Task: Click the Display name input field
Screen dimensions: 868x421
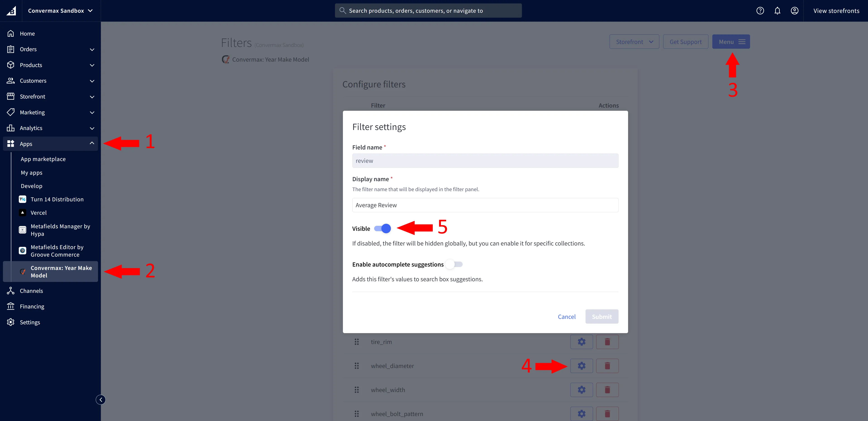Action: (485, 205)
